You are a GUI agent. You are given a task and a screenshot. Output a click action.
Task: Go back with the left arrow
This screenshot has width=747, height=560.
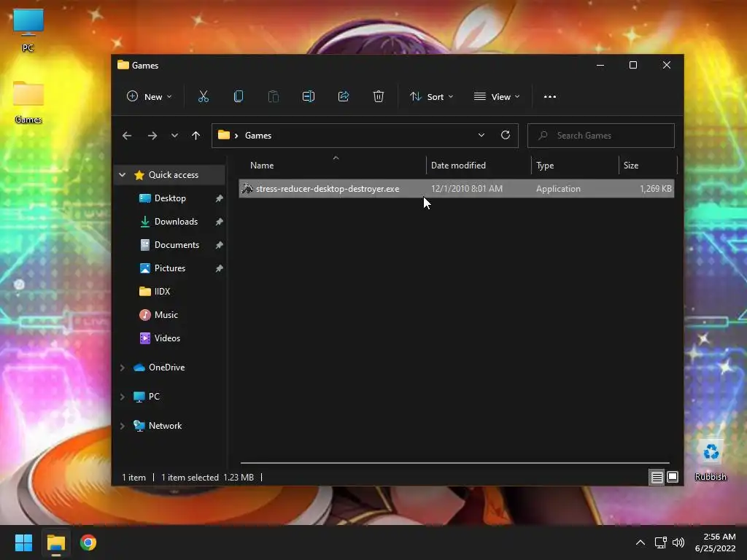(x=127, y=136)
